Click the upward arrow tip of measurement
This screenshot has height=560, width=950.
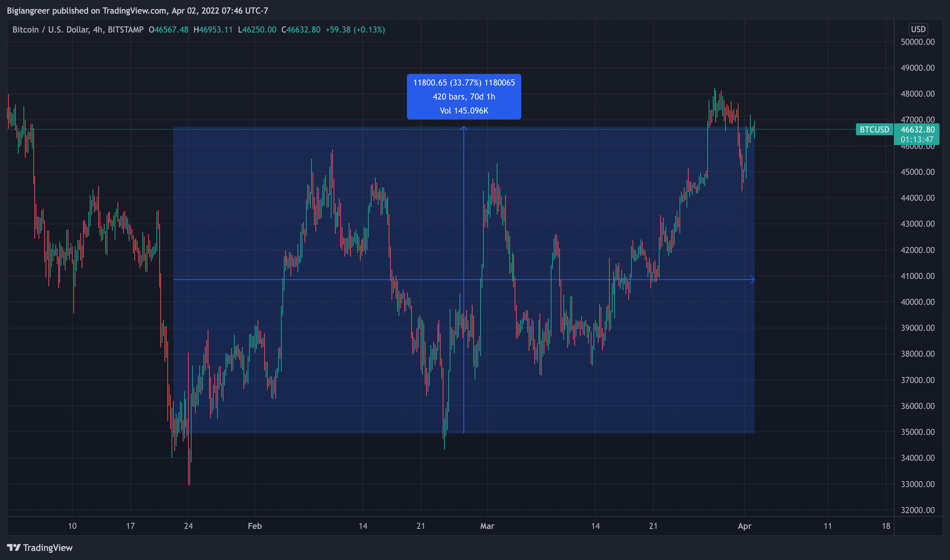(464, 128)
